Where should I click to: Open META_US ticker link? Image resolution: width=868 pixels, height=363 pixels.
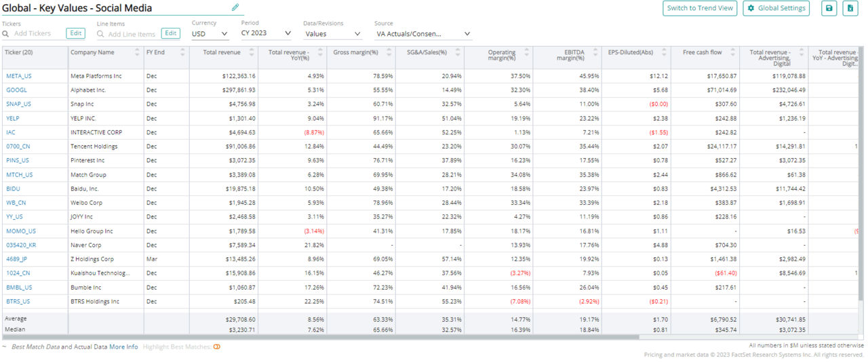coord(18,76)
